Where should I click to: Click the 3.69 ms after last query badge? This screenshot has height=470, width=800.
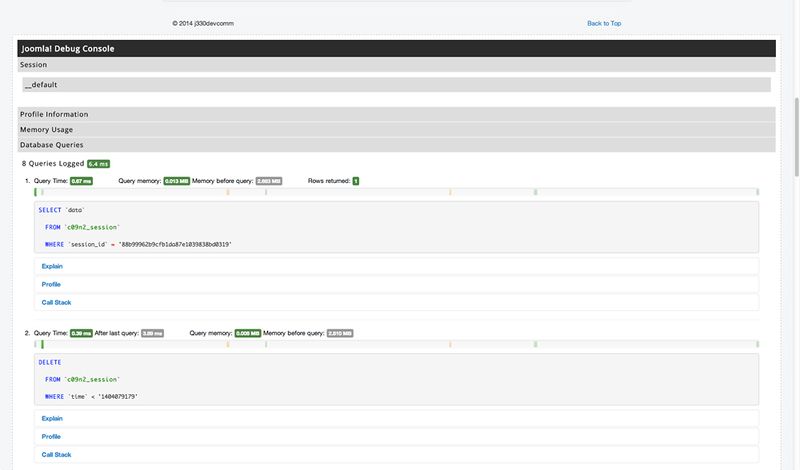point(152,333)
